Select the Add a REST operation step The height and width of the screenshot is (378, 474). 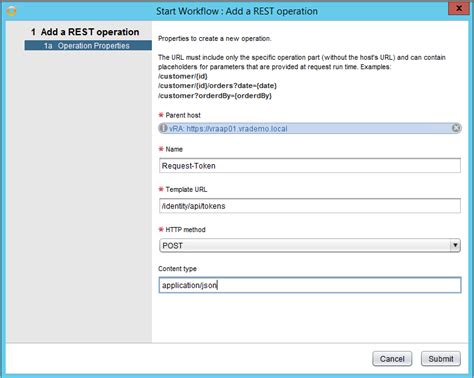[85, 32]
